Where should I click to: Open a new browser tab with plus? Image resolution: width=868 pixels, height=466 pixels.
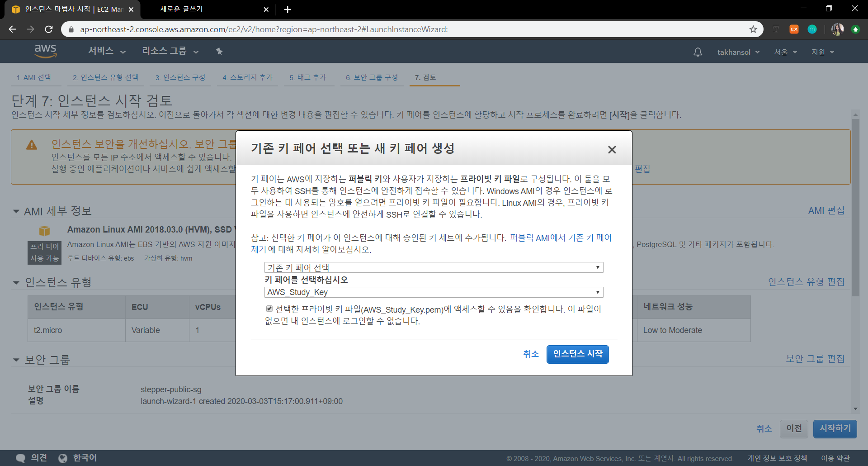point(288,10)
